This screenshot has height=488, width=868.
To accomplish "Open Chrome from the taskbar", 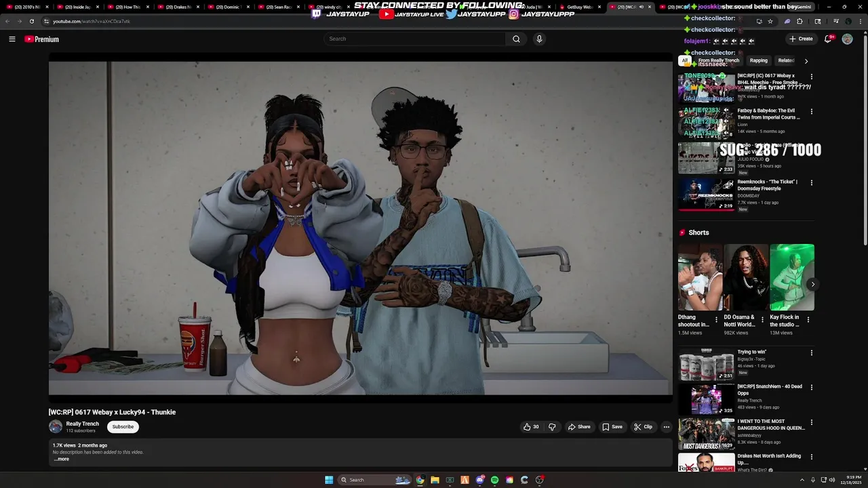I will coord(420,480).
